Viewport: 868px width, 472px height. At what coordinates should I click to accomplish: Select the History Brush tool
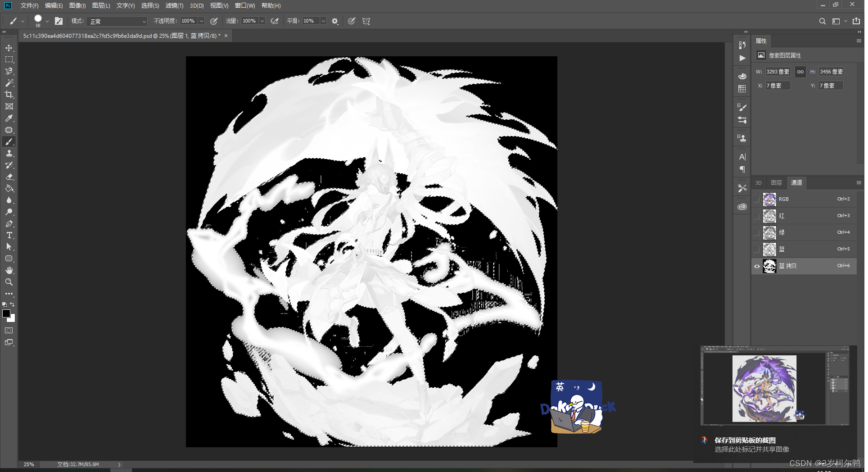[x=9, y=165]
